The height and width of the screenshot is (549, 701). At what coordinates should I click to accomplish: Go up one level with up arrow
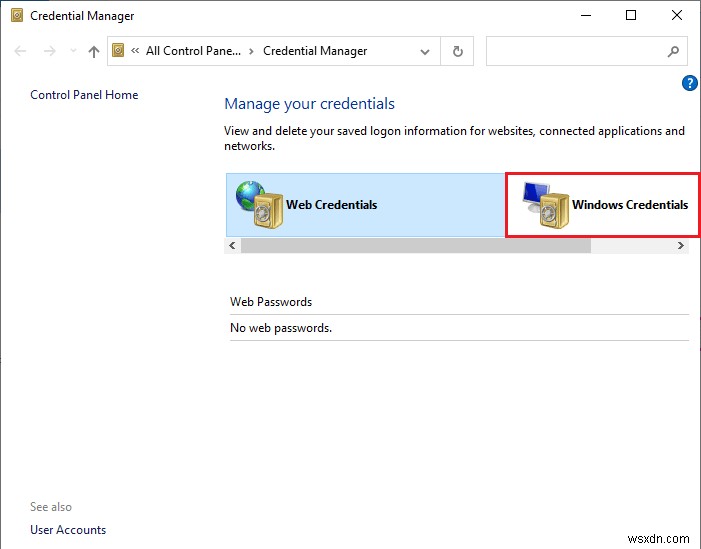pyautogui.click(x=93, y=51)
